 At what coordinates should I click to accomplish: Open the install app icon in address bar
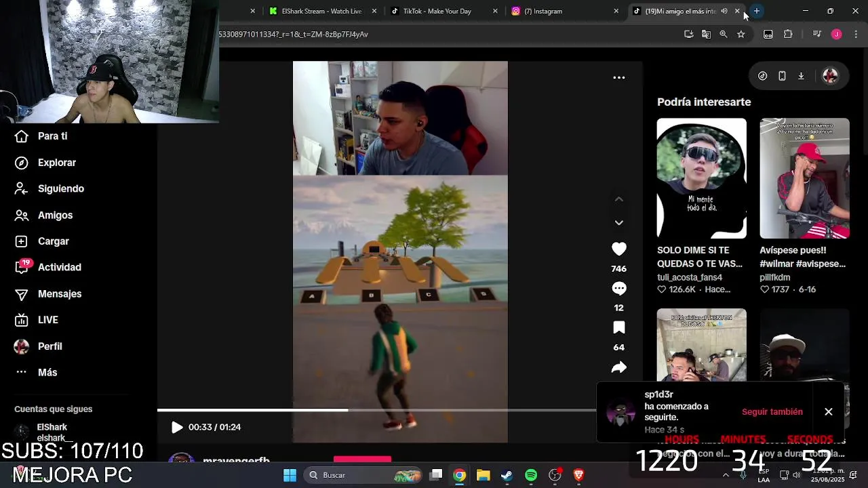point(688,34)
